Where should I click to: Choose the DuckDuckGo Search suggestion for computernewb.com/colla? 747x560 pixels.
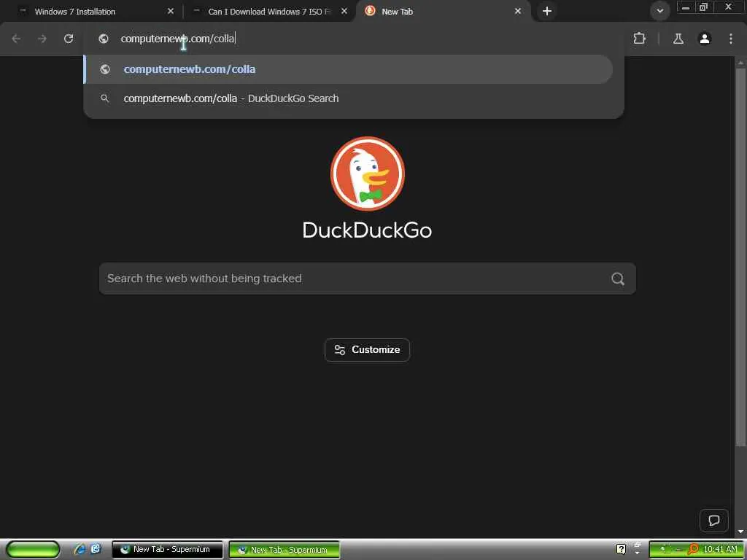pos(349,98)
